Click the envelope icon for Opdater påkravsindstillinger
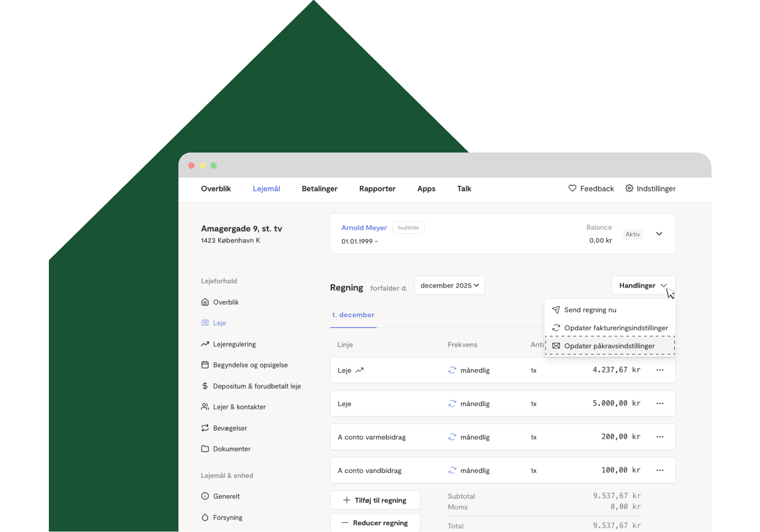Viewport: 760px width, 532px height. pos(556,346)
